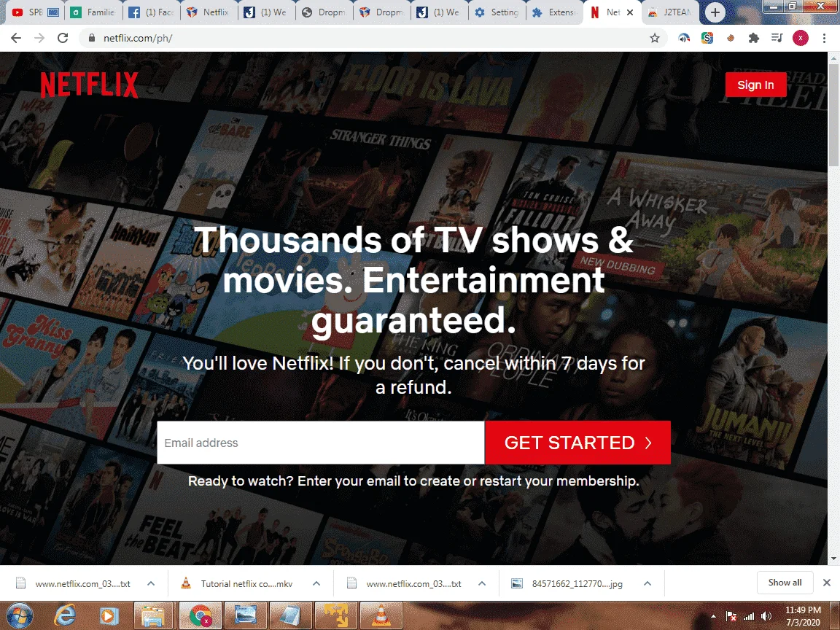Show all downloads
This screenshot has height=630, width=840.
tap(785, 583)
